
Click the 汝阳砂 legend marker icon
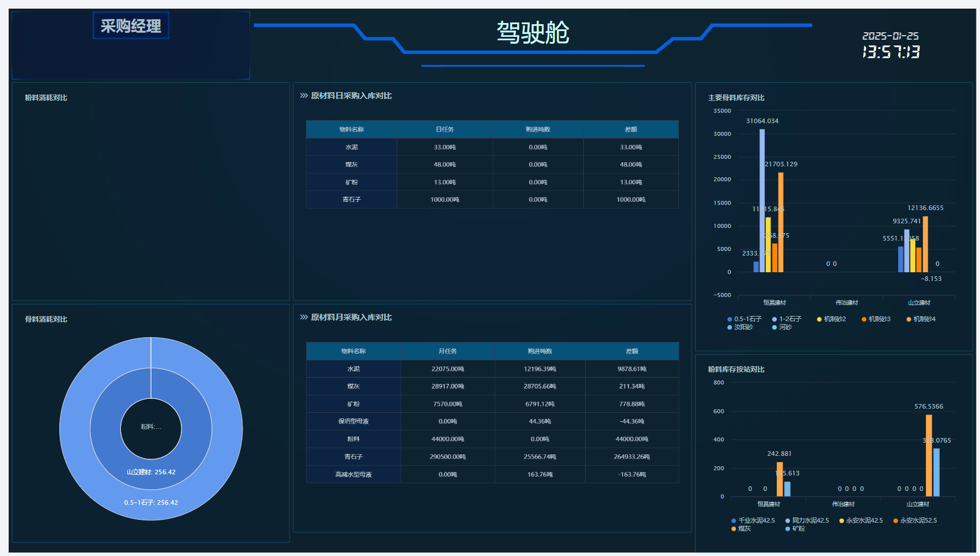[730, 327]
